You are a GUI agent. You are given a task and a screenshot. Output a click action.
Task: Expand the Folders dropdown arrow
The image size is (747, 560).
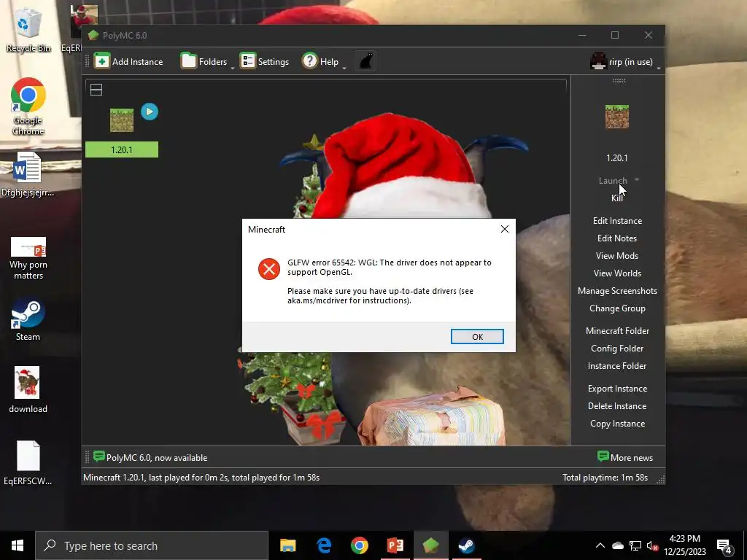tap(233, 67)
